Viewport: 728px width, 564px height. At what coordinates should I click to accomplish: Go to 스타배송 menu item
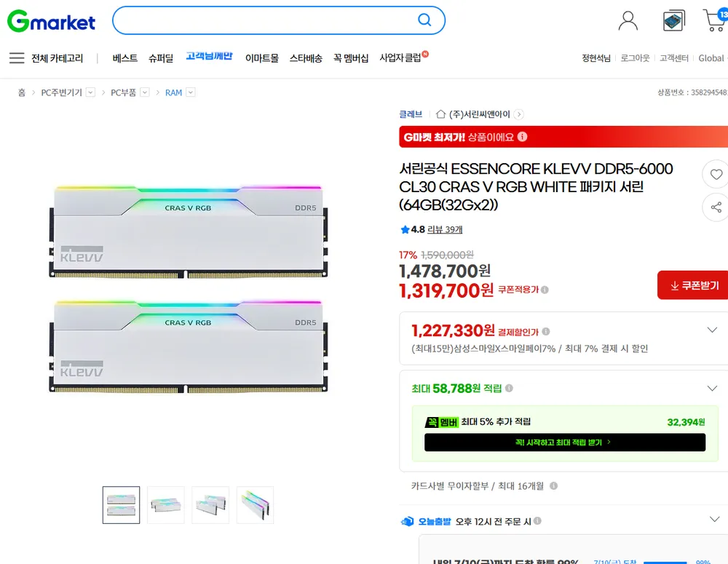[306, 58]
